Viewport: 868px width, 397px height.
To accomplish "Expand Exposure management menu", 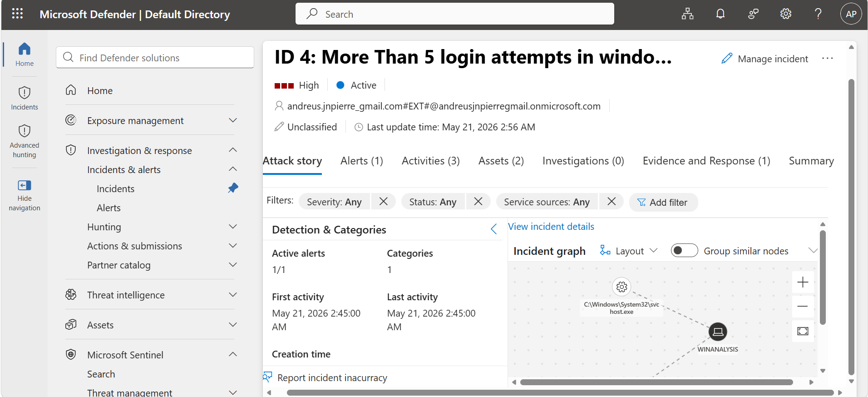I will coord(233,120).
